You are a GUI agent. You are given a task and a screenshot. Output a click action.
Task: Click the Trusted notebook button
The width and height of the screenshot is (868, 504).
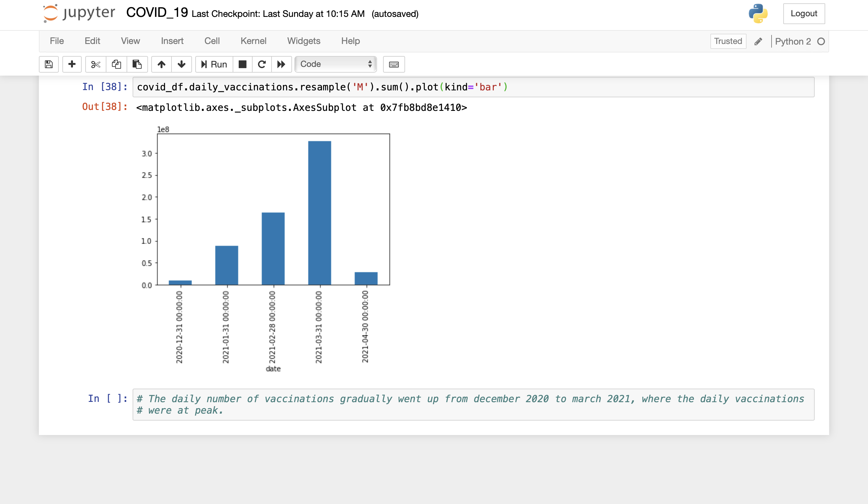[x=728, y=41]
